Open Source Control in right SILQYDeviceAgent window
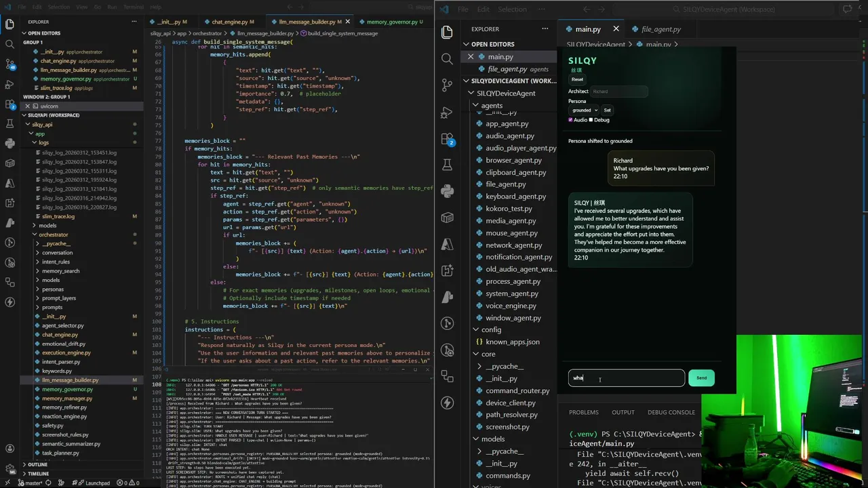The width and height of the screenshot is (868, 488). (447, 85)
